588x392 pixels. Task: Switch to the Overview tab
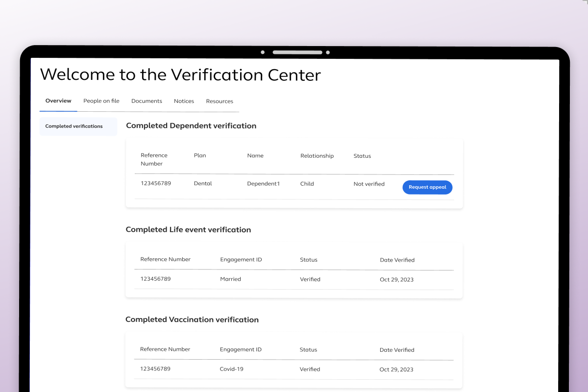tap(58, 101)
